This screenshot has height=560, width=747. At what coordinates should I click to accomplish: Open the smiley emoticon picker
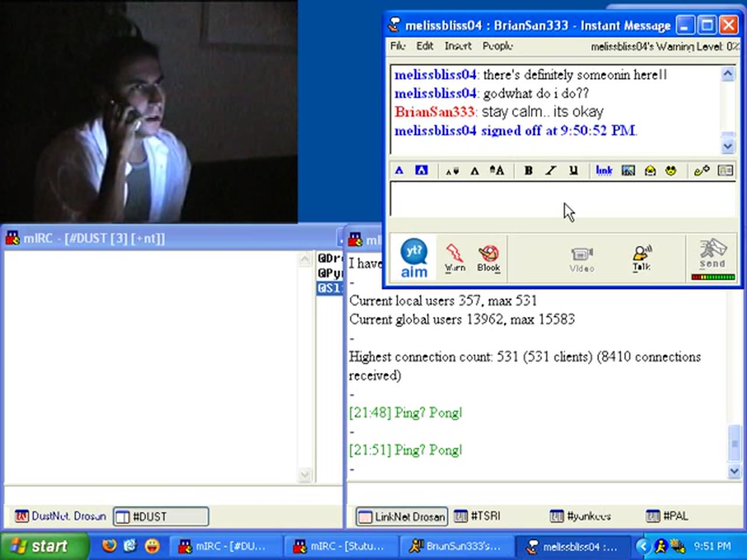[671, 170]
